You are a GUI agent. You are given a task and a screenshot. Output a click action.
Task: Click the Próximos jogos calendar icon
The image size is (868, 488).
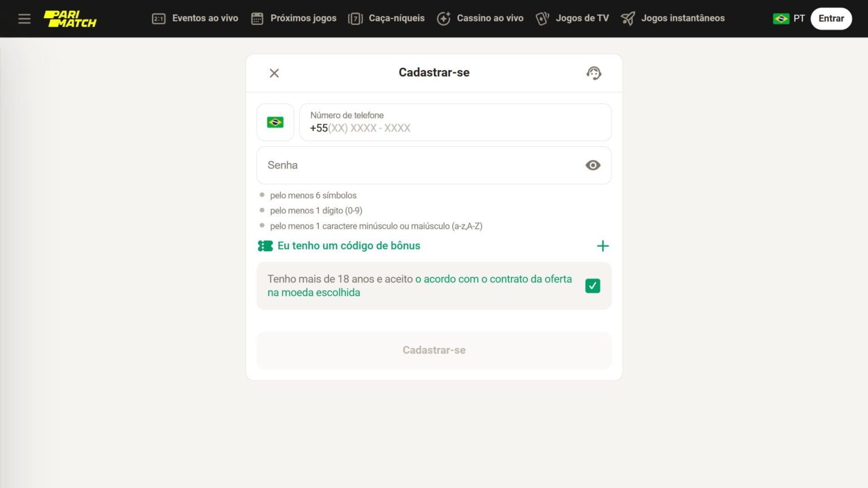257,19
